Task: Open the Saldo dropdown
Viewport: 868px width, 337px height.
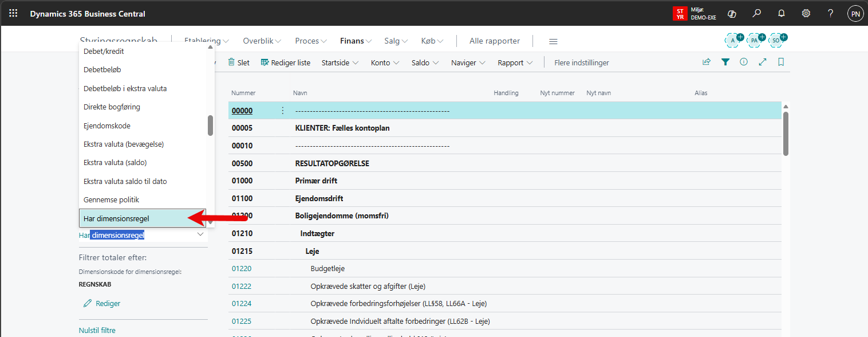Action: (425, 62)
